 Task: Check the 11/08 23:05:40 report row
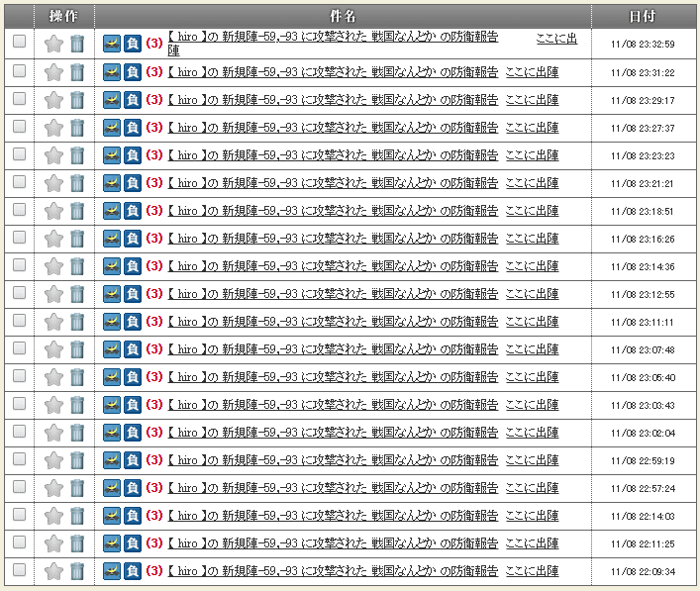(x=19, y=375)
